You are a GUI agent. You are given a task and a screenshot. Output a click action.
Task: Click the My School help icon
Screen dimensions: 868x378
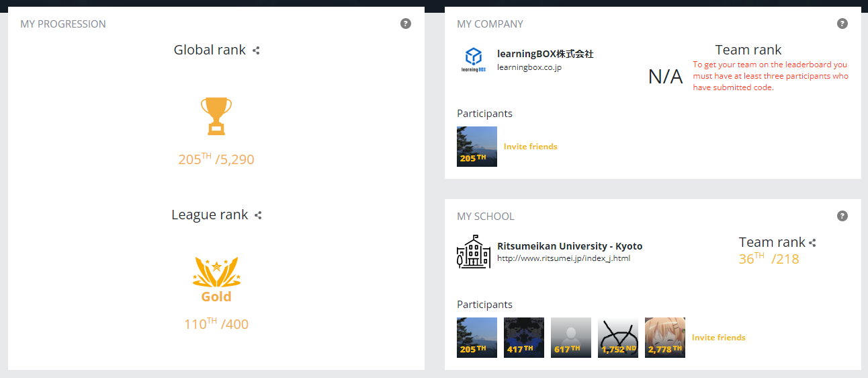(x=842, y=216)
